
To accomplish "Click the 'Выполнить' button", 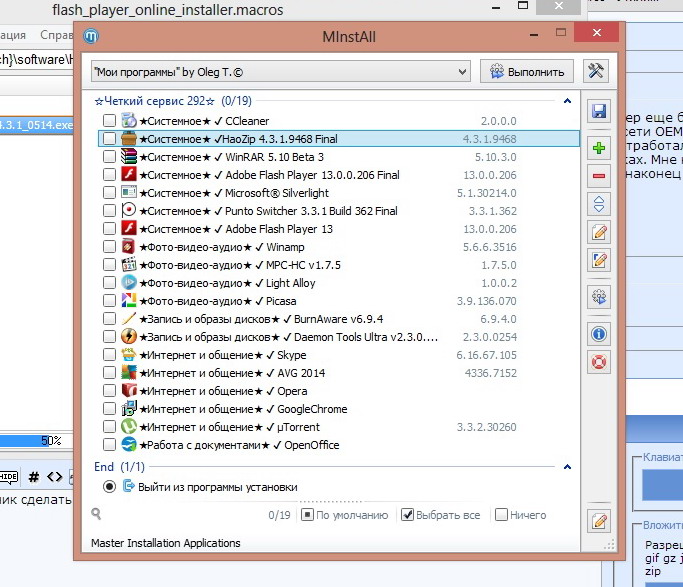I will tap(528, 71).
